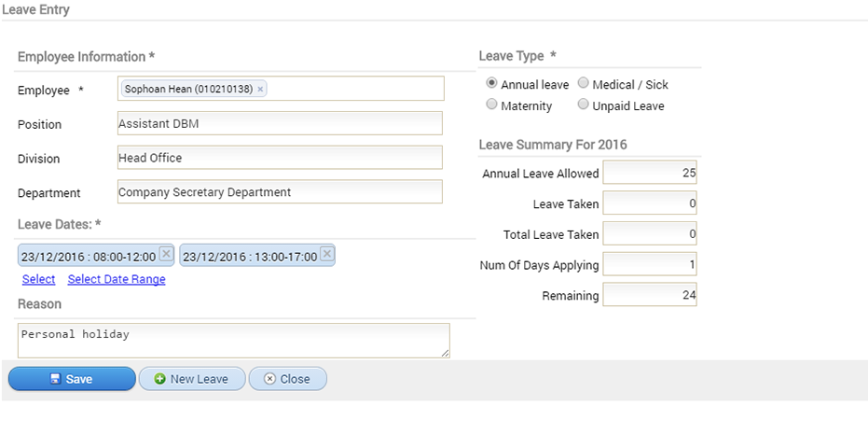Select Annual leave radio button

491,83
